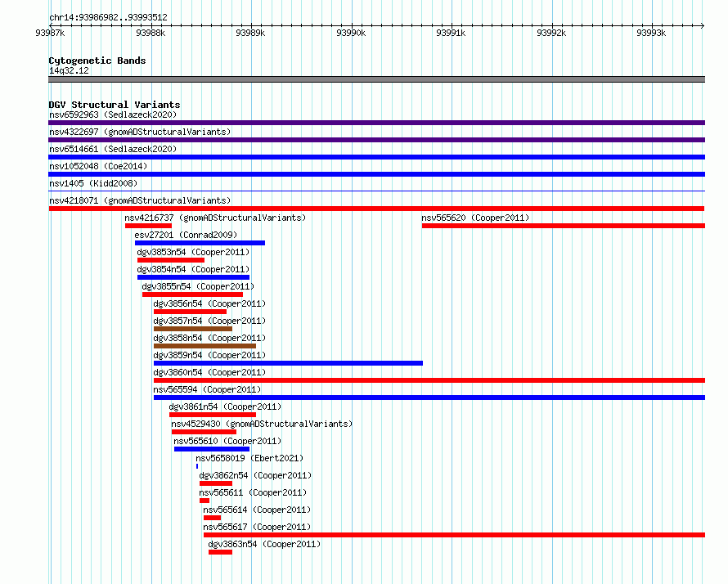The height and width of the screenshot is (584, 728).
Task: Click the nsv565614 (Cooper2011) label
Action: (x=257, y=510)
